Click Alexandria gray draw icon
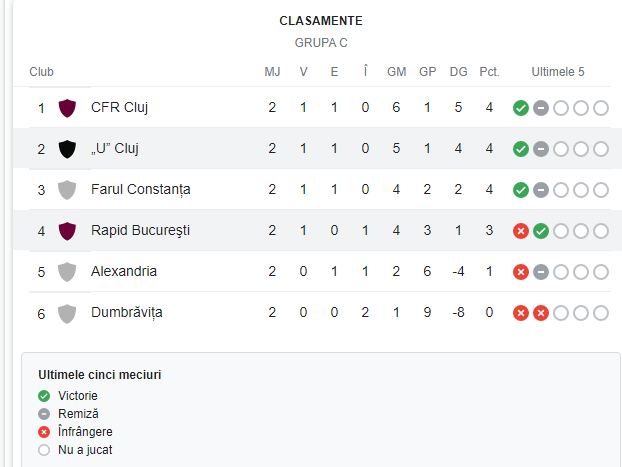 [541, 272]
